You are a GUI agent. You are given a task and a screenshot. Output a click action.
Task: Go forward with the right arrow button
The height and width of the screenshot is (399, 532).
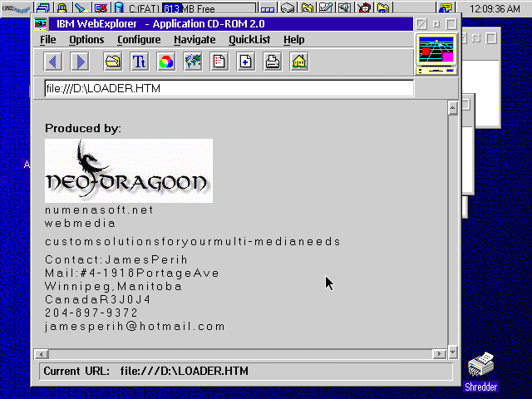point(80,62)
